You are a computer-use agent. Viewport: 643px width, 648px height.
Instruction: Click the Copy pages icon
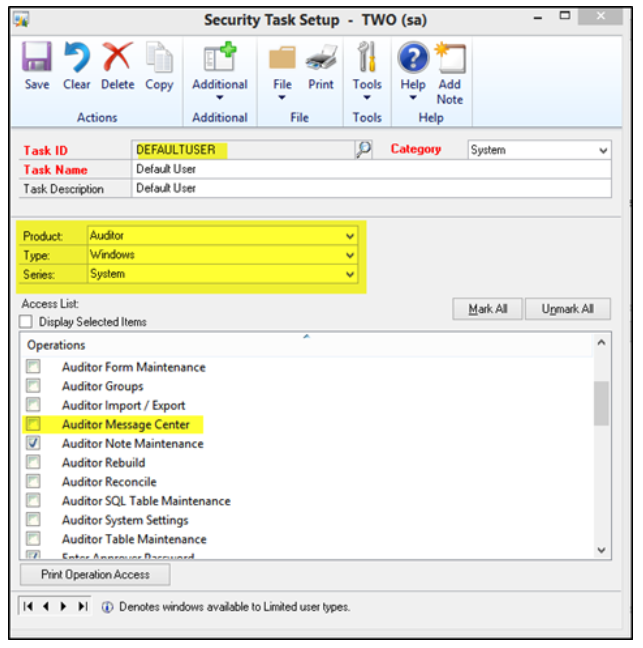(159, 57)
